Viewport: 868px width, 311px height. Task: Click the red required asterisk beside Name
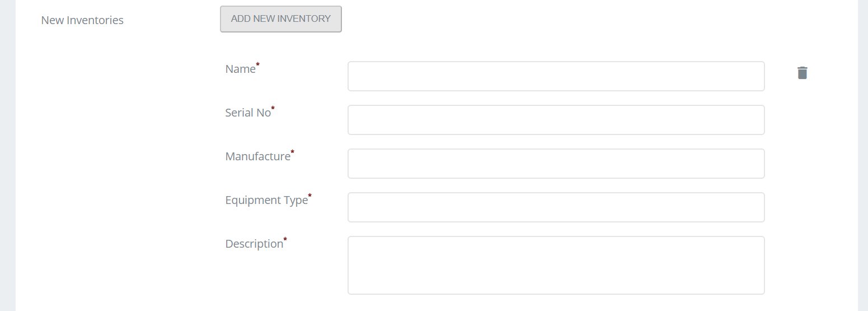click(x=257, y=65)
